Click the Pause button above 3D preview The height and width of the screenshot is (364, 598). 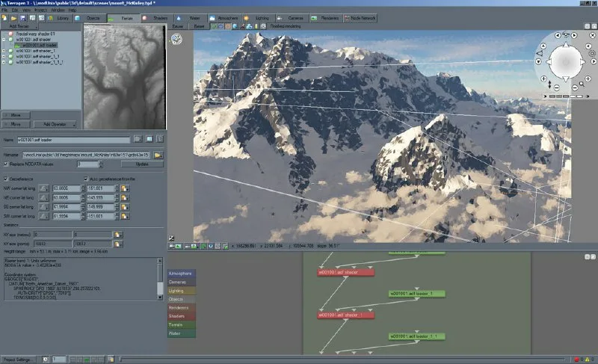pyautogui.click(x=178, y=25)
